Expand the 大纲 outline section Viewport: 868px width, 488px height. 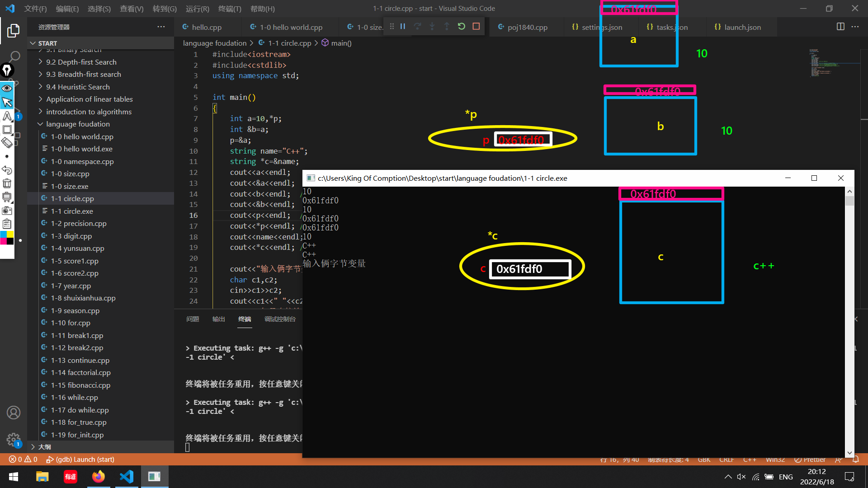(44, 446)
